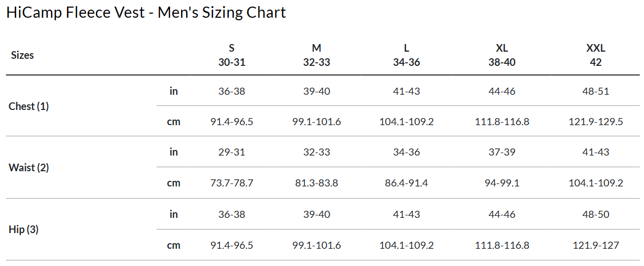The width and height of the screenshot is (644, 266).
Task: Click the Chest (1) row label
Action: coord(29,106)
